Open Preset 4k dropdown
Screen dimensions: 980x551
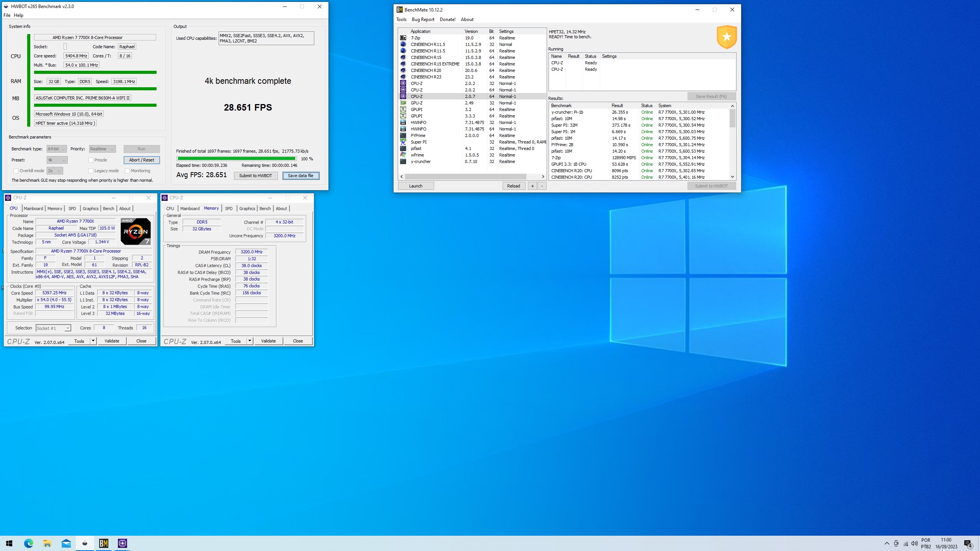point(57,160)
